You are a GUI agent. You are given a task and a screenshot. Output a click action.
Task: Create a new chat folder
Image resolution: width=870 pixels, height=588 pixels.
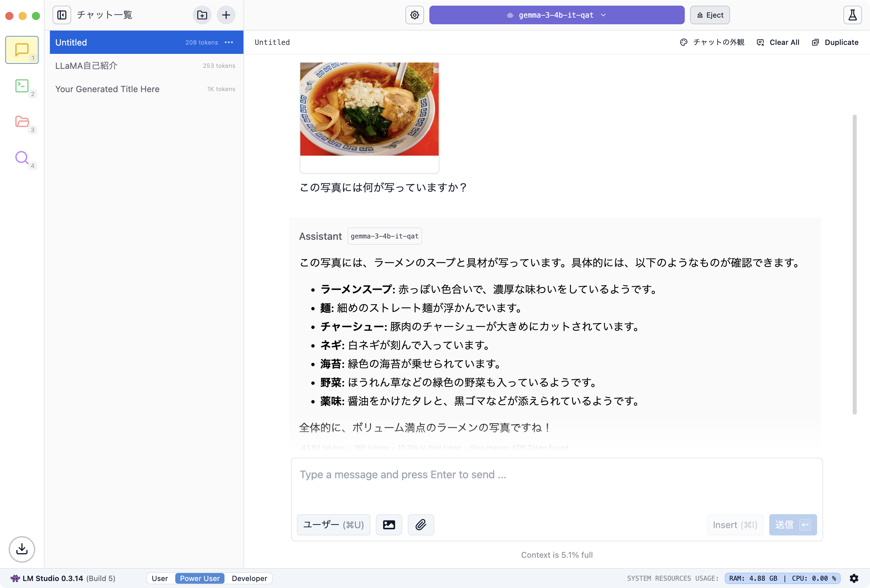pyautogui.click(x=202, y=15)
